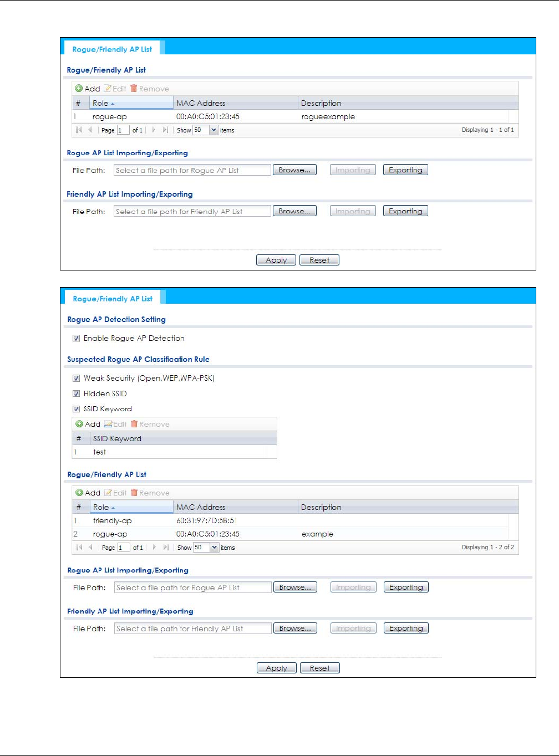Select the upper Rogue/Friendly AP List tab

(112, 49)
